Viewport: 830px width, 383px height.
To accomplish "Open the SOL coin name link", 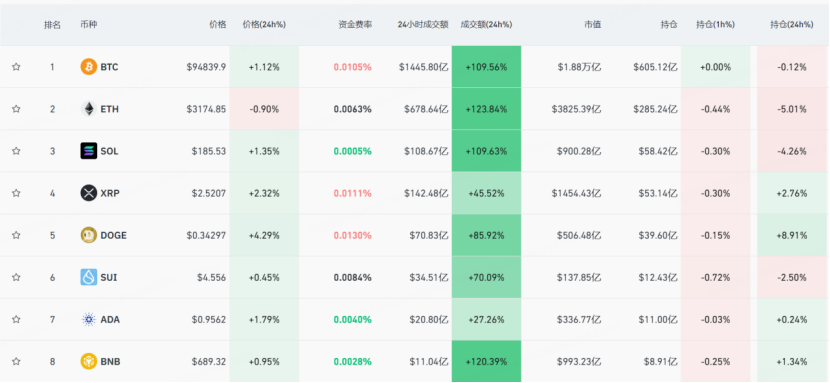I will click(109, 151).
